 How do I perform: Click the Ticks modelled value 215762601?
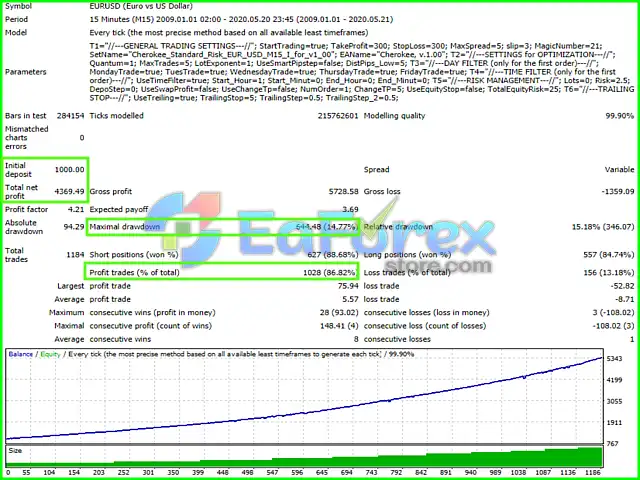coord(338,116)
